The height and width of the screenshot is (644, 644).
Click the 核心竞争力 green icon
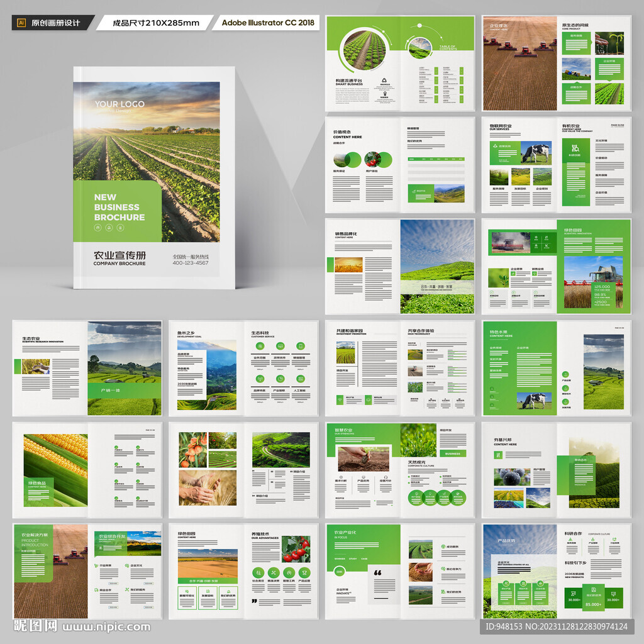443,569
